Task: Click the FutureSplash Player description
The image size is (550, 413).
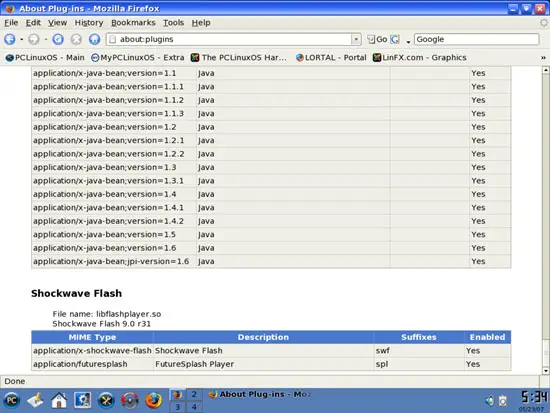Action: coord(194,364)
